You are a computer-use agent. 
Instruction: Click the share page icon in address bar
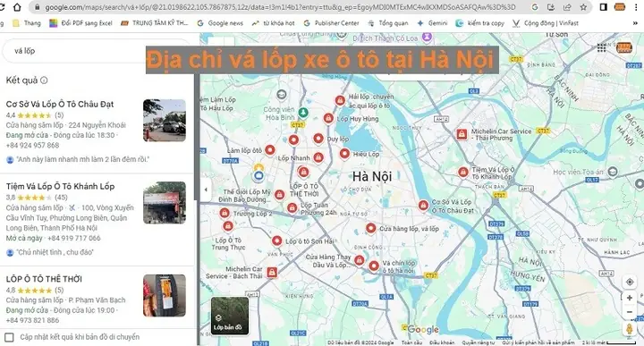(567, 7)
